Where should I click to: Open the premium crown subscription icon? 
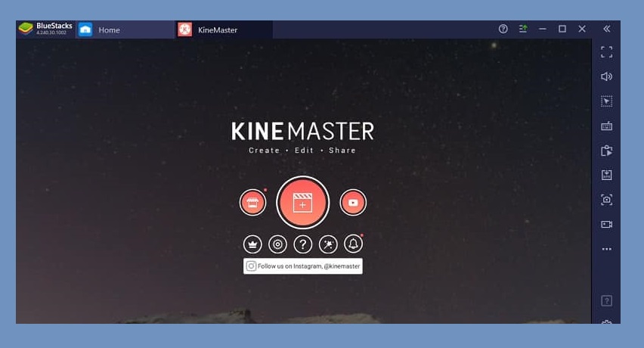coord(252,244)
